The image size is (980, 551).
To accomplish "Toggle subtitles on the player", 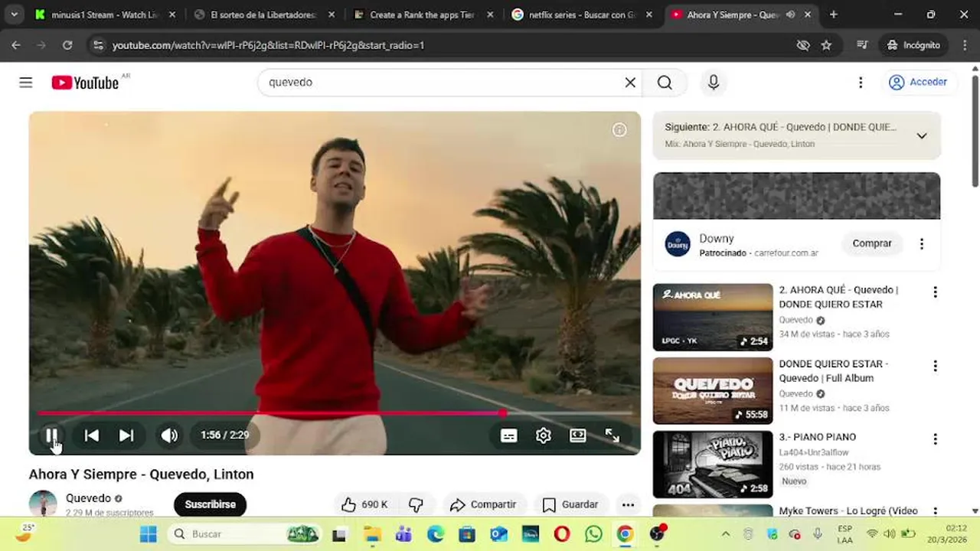I will coord(508,435).
